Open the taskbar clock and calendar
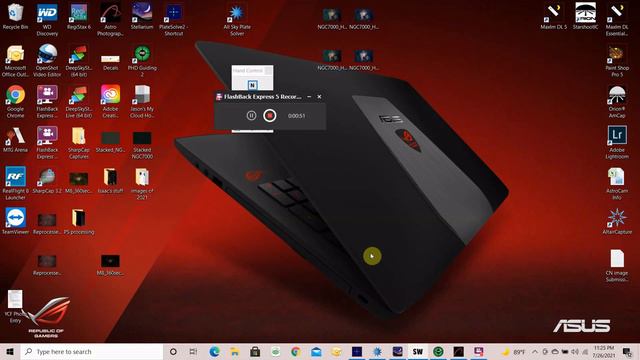 coord(604,351)
